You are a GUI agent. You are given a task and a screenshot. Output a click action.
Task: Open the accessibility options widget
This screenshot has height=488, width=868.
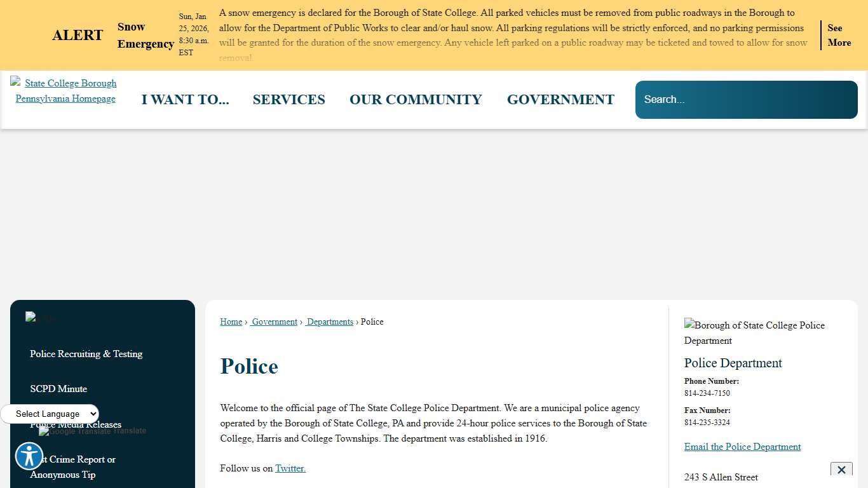click(29, 456)
